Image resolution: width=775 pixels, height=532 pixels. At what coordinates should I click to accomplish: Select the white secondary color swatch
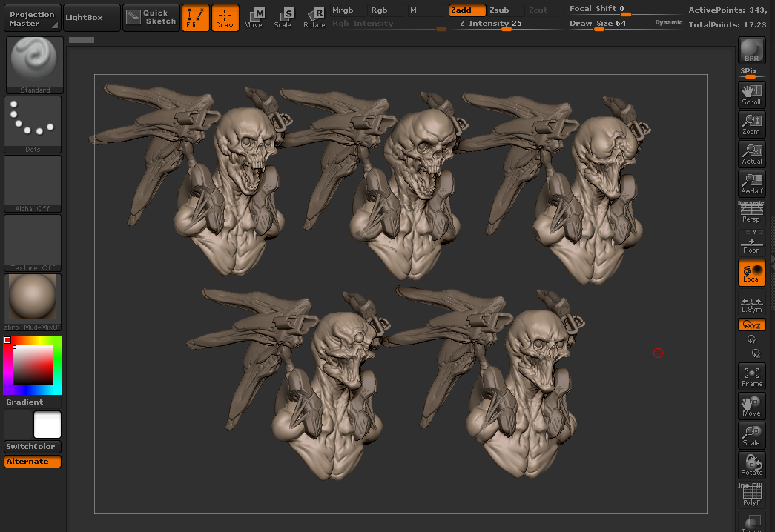[47, 425]
